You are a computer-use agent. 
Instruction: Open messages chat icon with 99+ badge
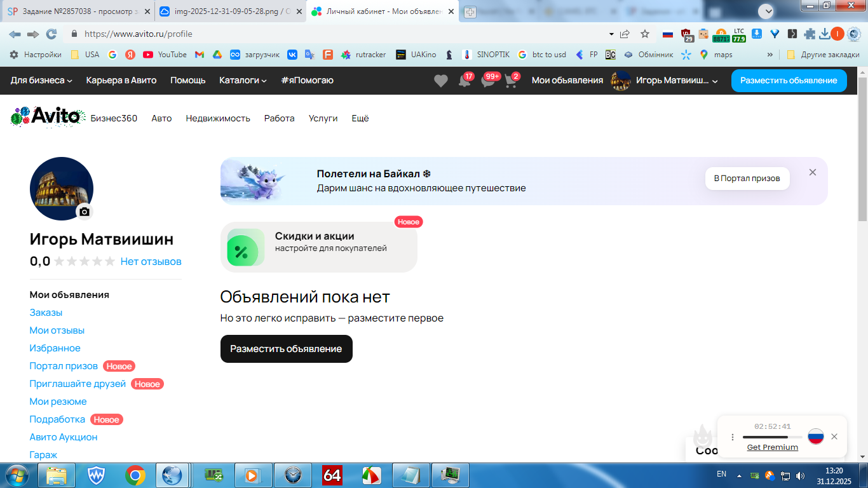[489, 81]
